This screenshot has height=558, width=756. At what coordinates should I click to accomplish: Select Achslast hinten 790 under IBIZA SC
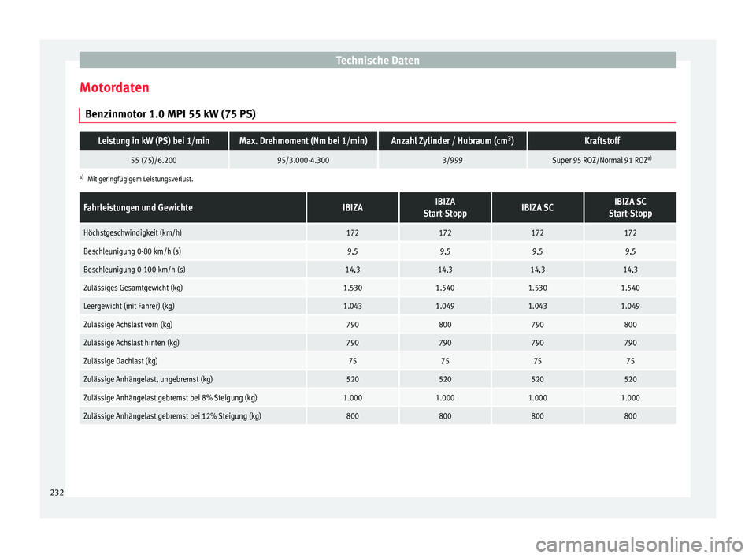(x=538, y=343)
